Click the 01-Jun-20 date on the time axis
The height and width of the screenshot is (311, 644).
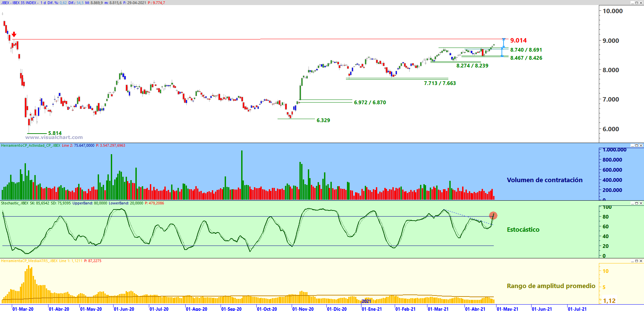tap(124, 309)
